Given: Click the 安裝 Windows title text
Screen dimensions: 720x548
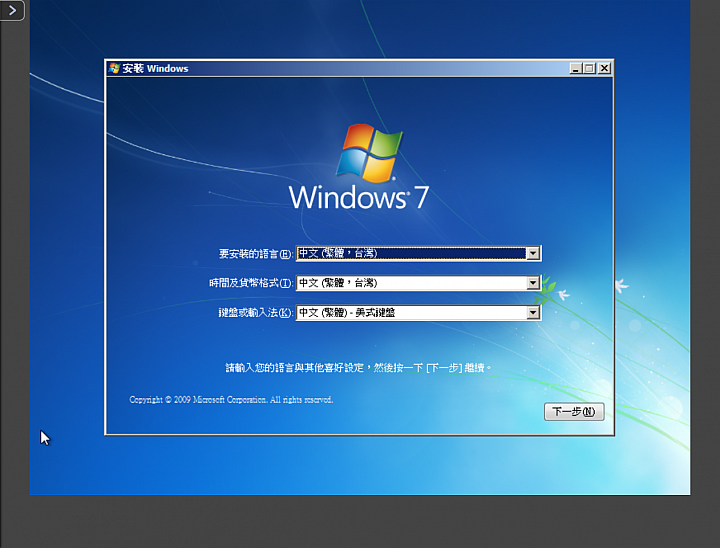Looking at the screenshot, I should coord(155,68).
